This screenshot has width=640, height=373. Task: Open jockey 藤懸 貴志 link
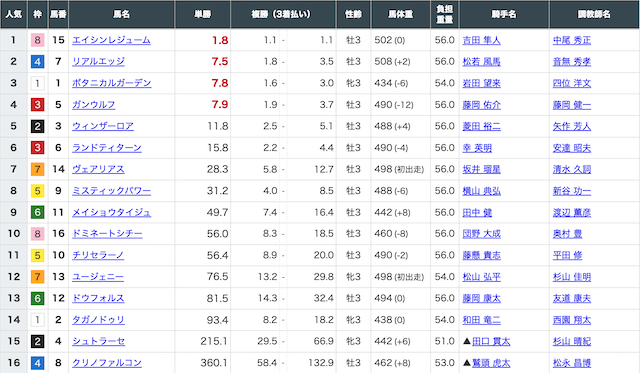(x=481, y=256)
